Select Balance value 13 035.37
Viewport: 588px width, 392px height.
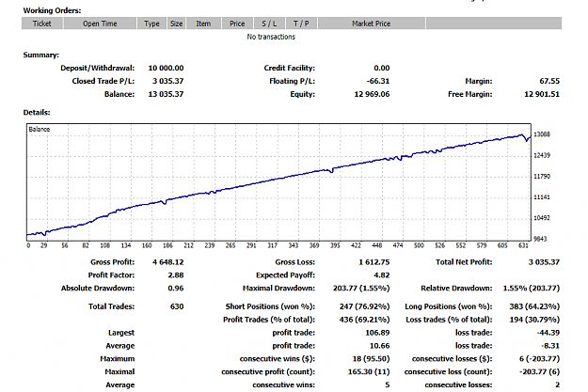pos(166,94)
